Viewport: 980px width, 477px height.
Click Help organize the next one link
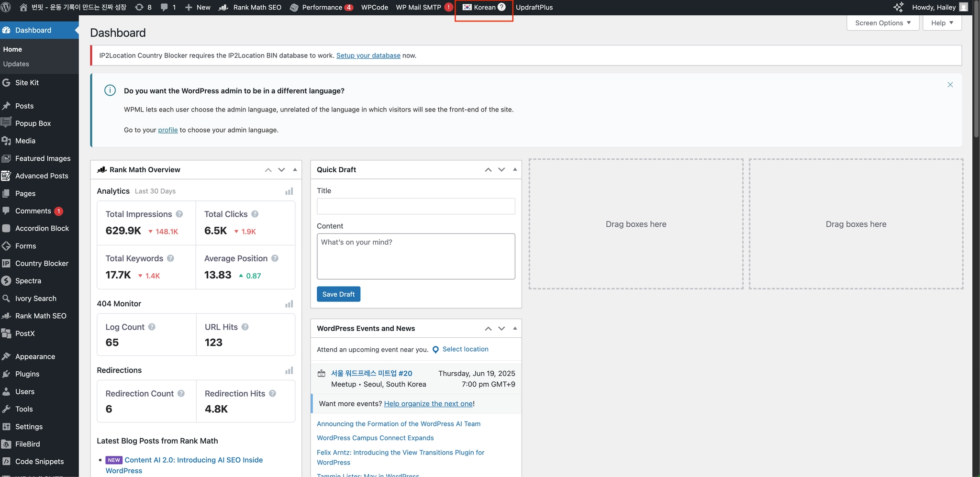[428, 404]
